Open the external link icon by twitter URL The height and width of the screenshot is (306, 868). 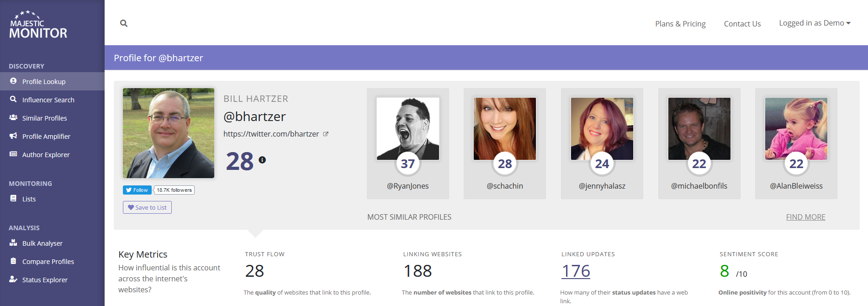click(326, 134)
